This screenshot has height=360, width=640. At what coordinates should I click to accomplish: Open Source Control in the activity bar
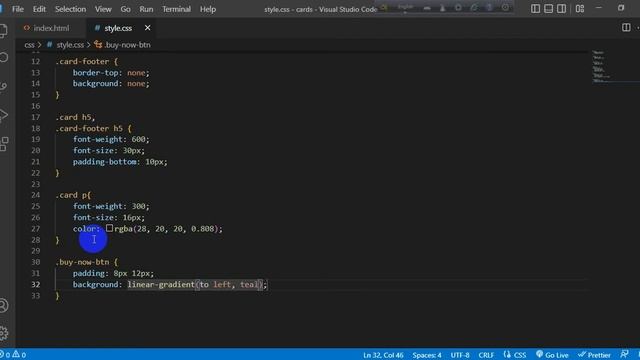coord(3,87)
